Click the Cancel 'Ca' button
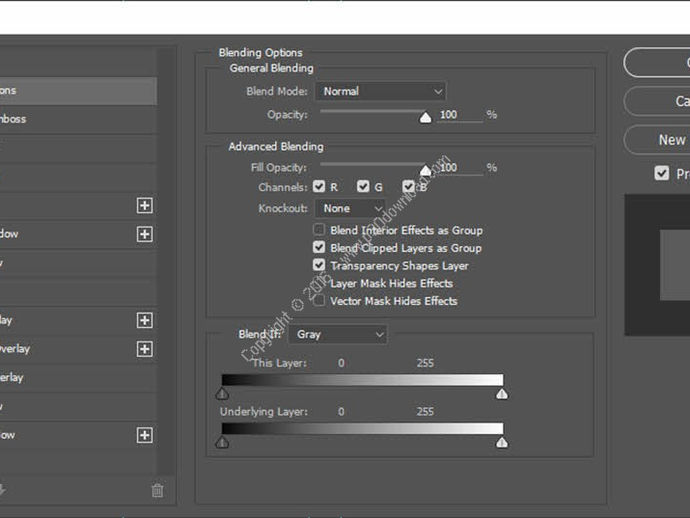The width and height of the screenshot is (690, 518). tap(657, 101)
